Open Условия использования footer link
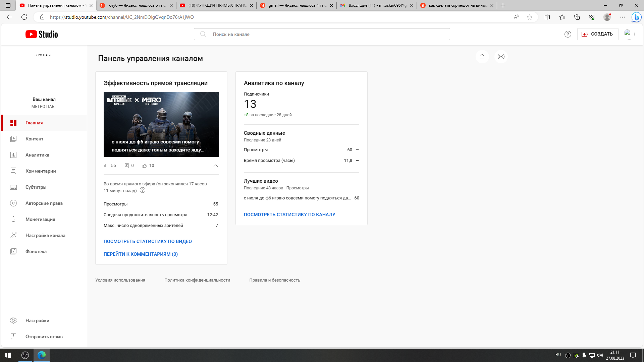644x362 pixels. 120,280
